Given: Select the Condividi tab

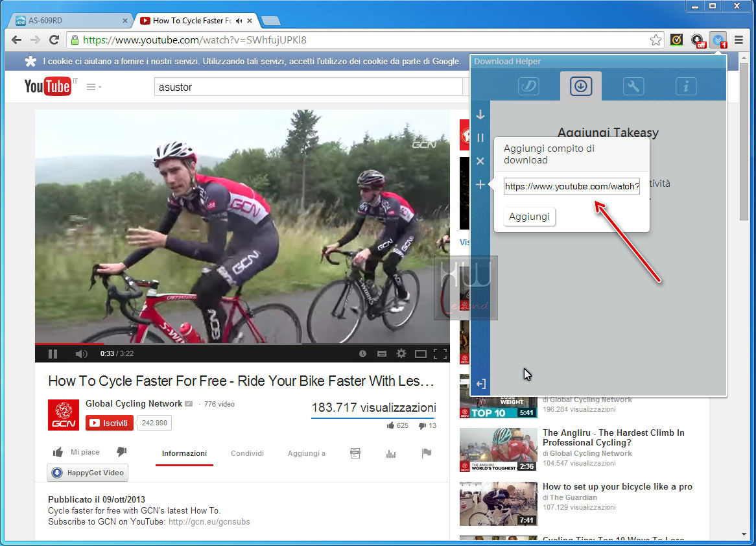Looking at the screenshot, I should click(247, 453).
